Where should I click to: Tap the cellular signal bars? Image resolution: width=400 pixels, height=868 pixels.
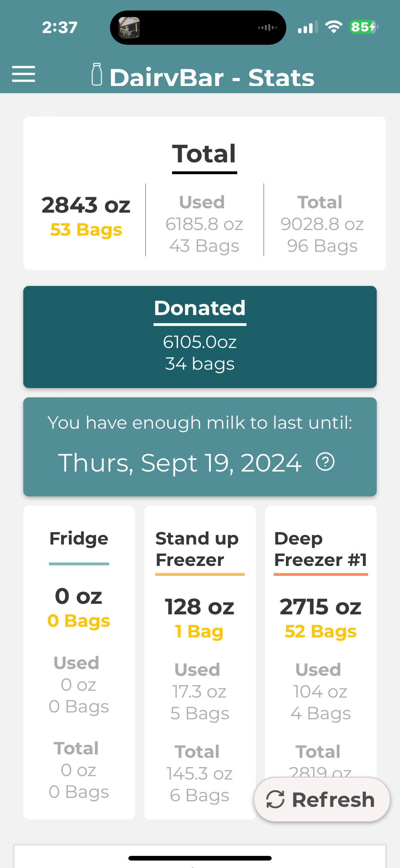pos(307,27)
